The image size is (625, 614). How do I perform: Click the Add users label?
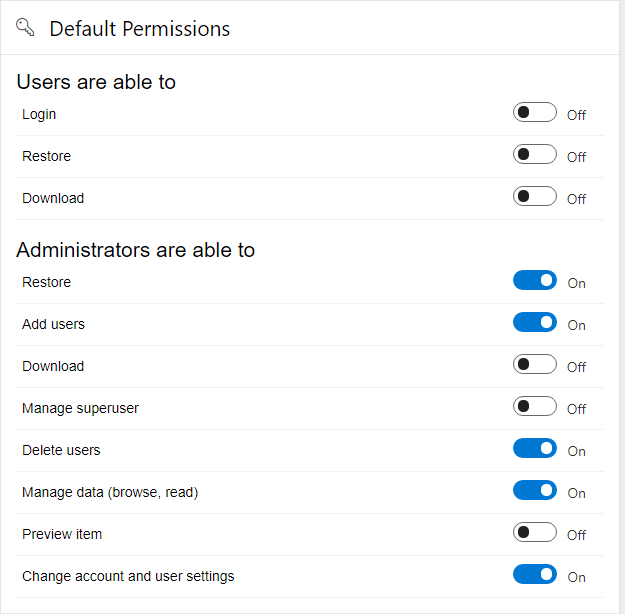[53, 324]
